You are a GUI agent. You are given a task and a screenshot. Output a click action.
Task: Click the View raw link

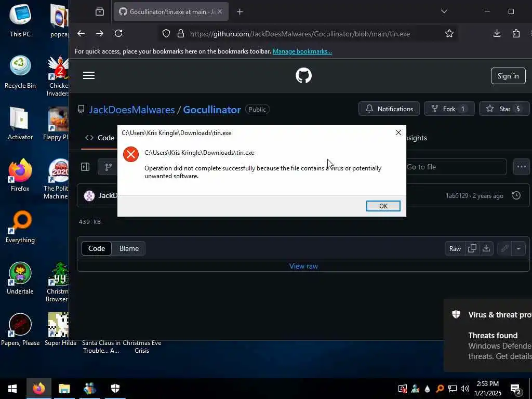coord(303,266)
